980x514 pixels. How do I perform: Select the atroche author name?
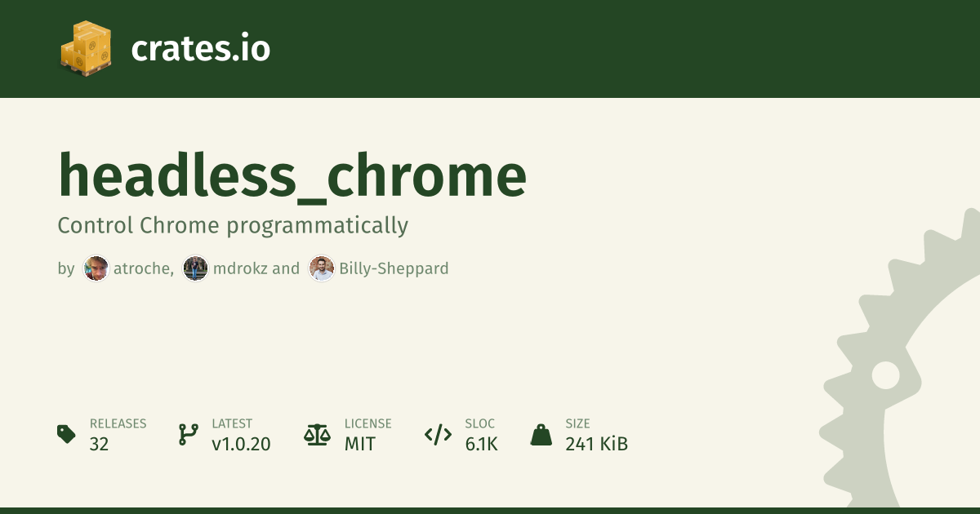point(141,268)
